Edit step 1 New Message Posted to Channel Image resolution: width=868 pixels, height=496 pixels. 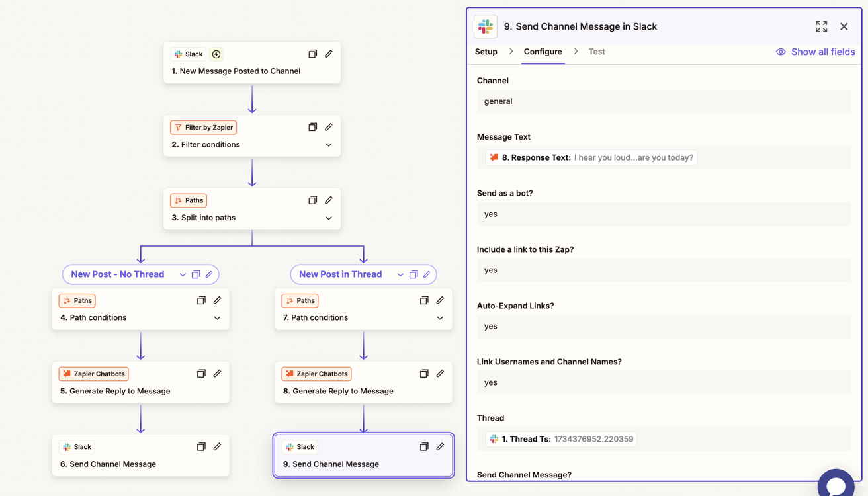[329, 54]
